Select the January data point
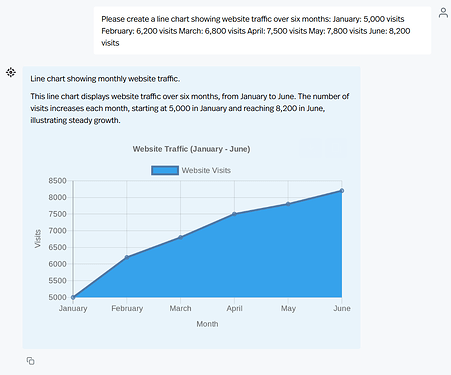 coord(73,297)
